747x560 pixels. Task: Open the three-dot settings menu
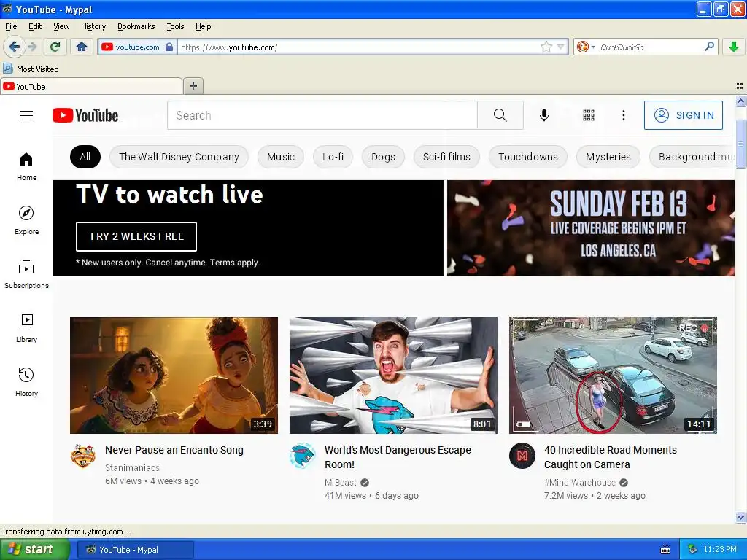tap(623, 115)
